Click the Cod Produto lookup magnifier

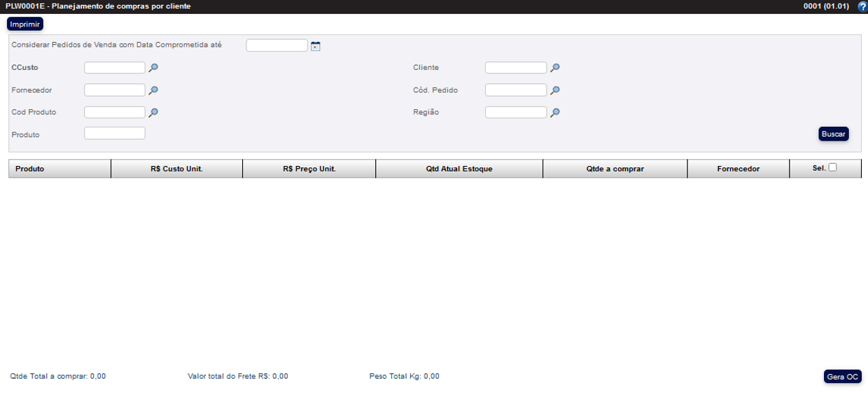[153, 112]
